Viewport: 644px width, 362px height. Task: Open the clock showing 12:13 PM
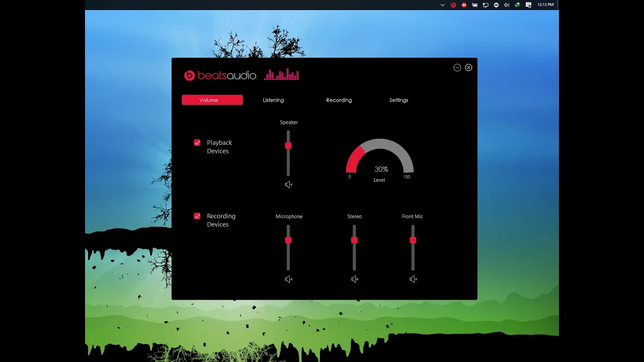coord(545,5)
